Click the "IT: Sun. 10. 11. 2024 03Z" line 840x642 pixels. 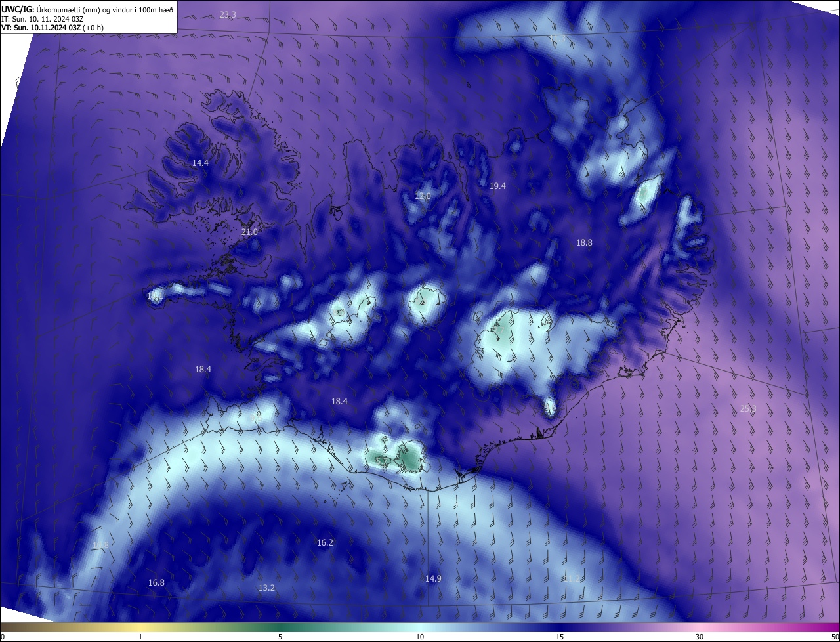(x=43, y=19)
